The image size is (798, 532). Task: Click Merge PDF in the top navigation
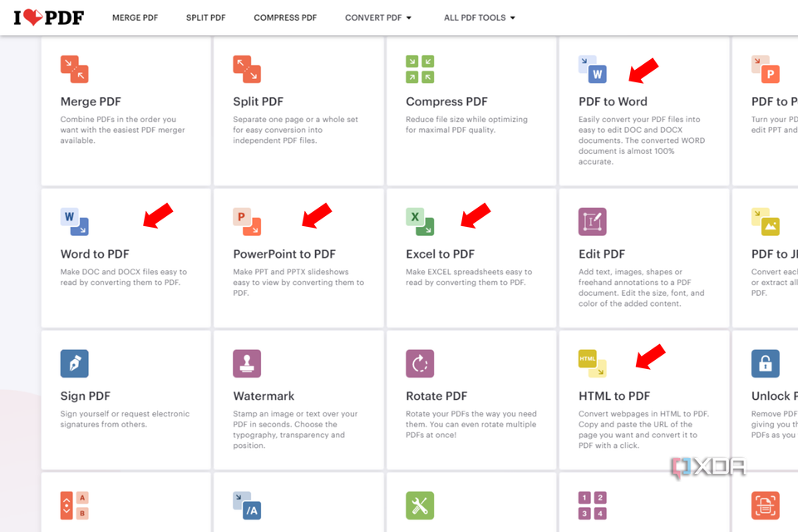click(135, 17)
